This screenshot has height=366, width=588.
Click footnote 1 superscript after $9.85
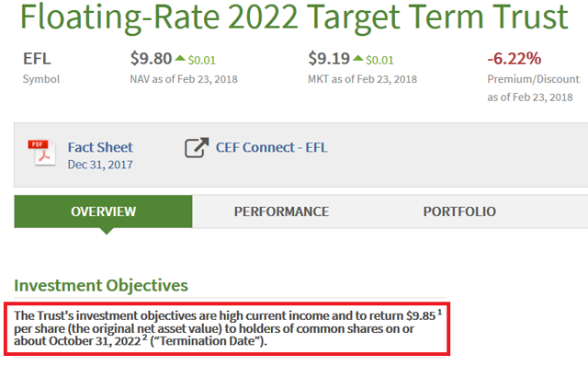439,312
